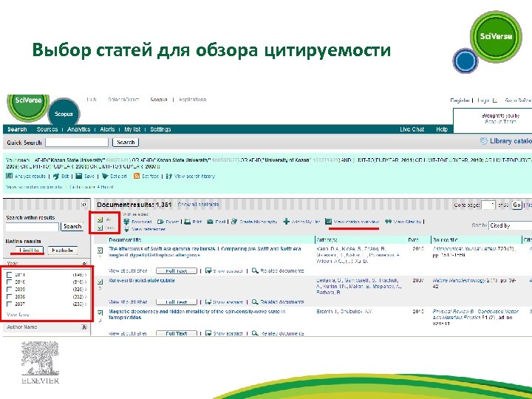Click the Go button beside page number
Image resolution: width=532 pixels, height=399 pixels.
(x=516, y=205)
